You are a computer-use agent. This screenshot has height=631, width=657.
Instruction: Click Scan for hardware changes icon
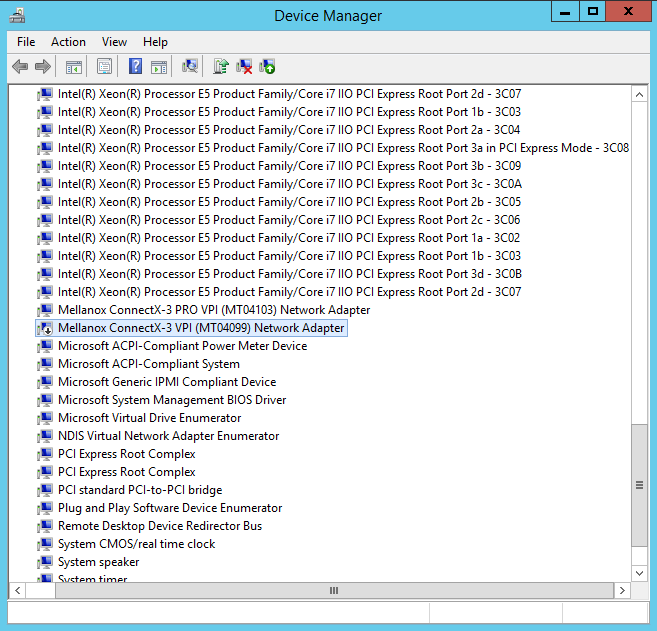pos(190,66)
